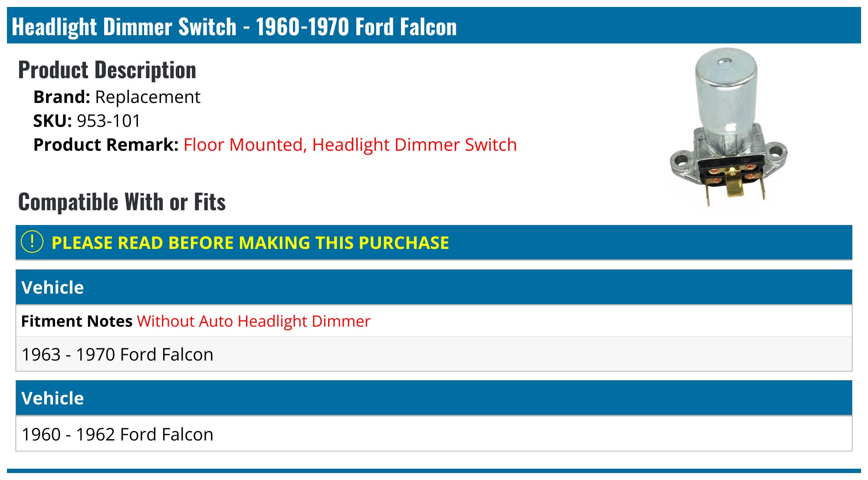Click the brass terminal connector on the switch photo

pos(733,185)
